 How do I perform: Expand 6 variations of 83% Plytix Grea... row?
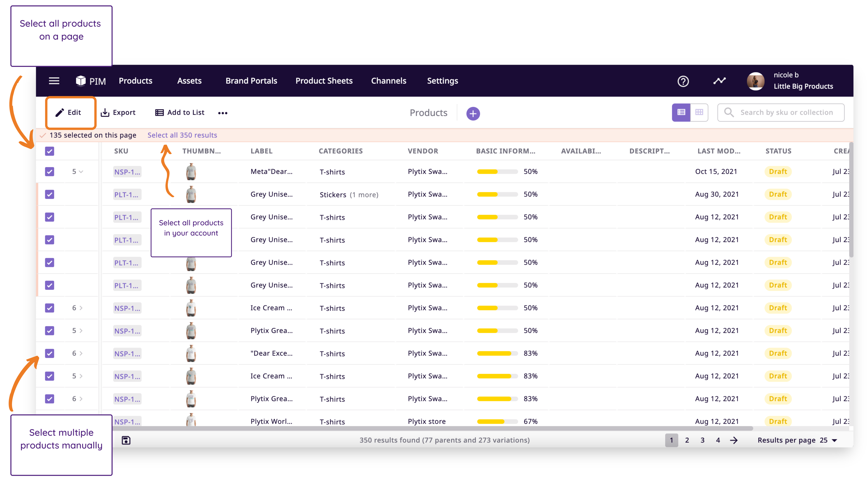click(77, 399)
